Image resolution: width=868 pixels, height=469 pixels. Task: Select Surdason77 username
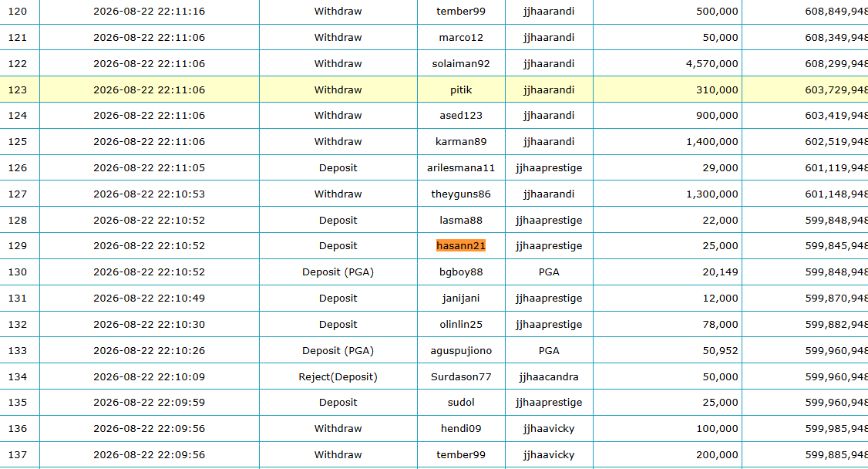point(460,376)
